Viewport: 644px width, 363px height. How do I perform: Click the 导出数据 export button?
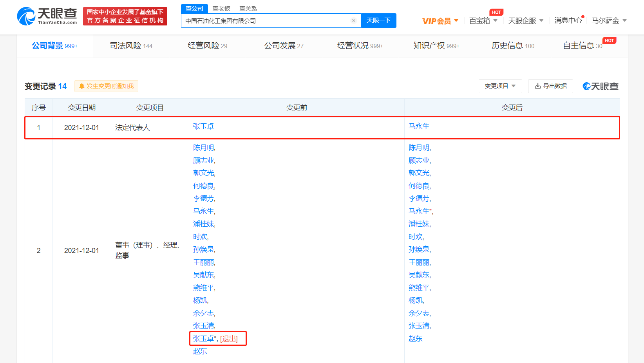click(550, 86)
